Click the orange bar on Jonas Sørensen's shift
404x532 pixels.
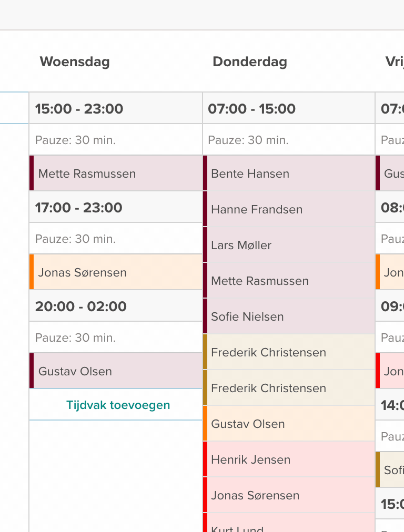point(31,272)
